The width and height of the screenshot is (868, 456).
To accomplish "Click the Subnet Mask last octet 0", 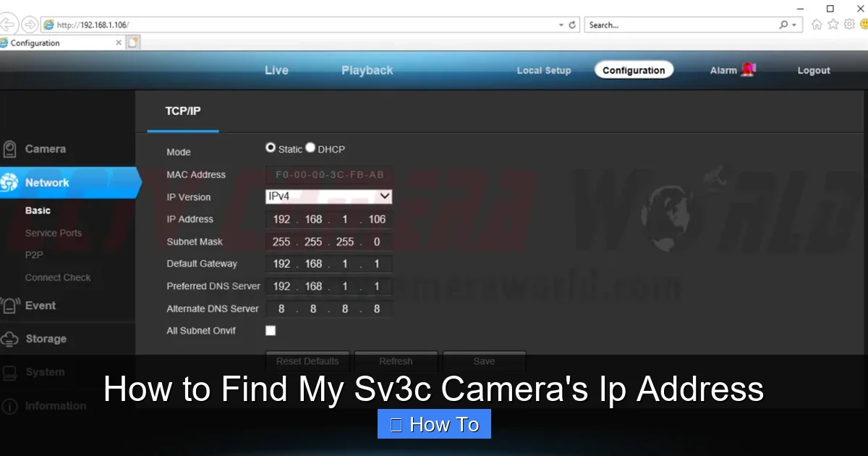I will click(377, 242).
